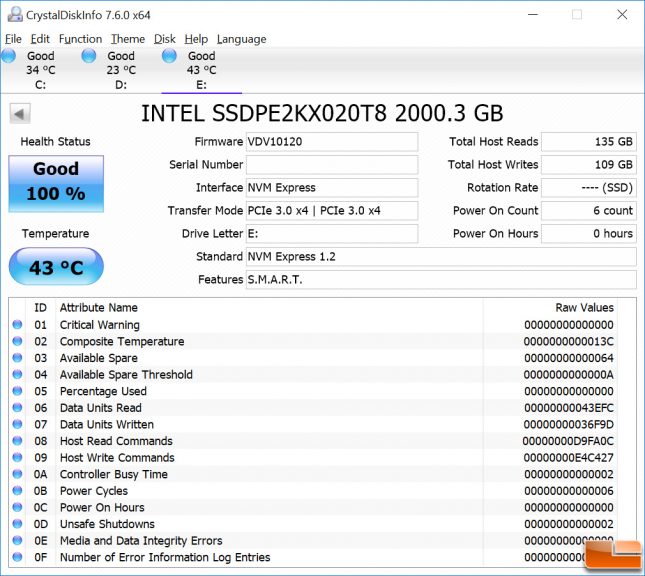Select the Unsafe Shutdowns attribute name
The width and height of the screenshot is (645, 576).
[x=107, y=524]
